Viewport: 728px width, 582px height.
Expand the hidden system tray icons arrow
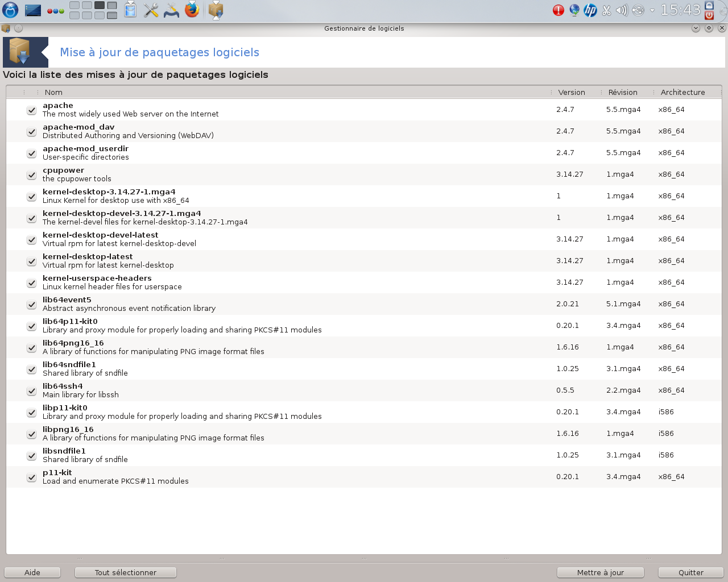tap(652, 10)
